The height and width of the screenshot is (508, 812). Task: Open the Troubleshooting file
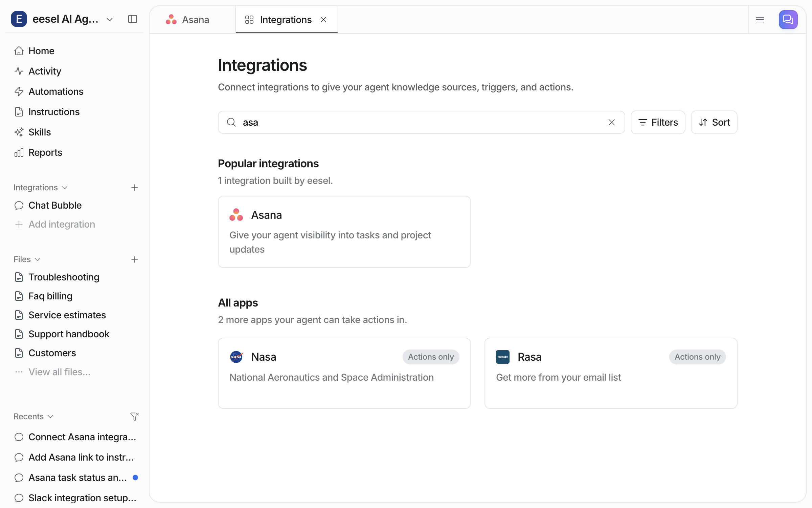(x=74, y=277)
